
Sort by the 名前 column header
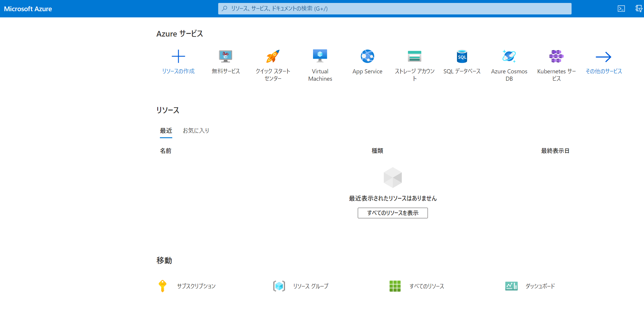[x=165, y=151]
